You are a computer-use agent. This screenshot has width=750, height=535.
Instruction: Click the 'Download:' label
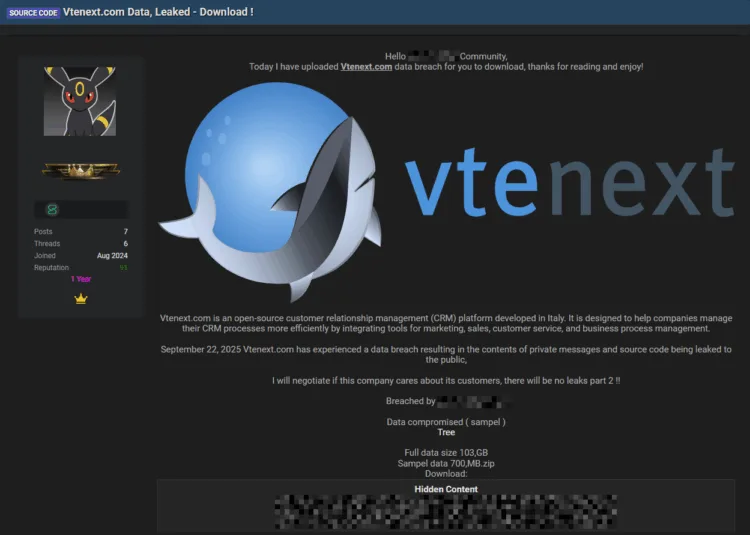[x=446, y=474]
